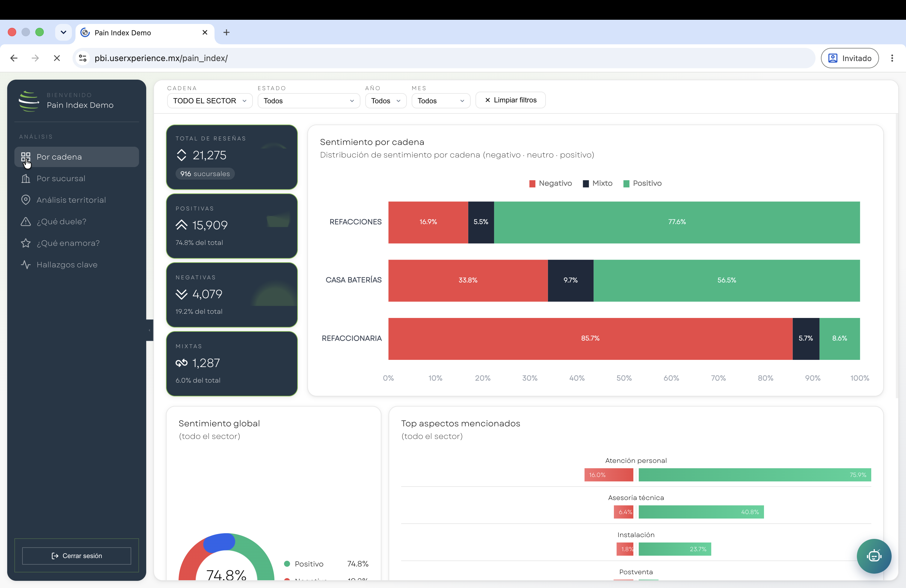Open a new browser tab
Viewport: 906px width, 588px height.
pyautogui.click(x=226, y=33)
